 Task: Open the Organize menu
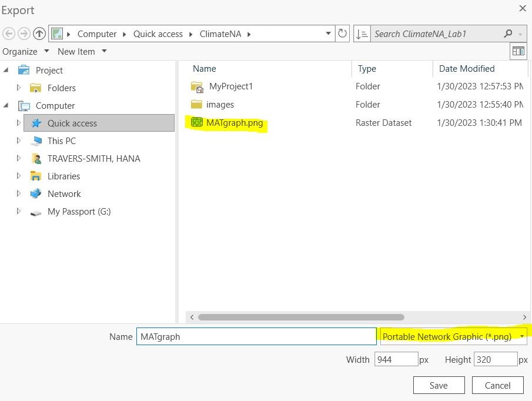pos(24,52)
